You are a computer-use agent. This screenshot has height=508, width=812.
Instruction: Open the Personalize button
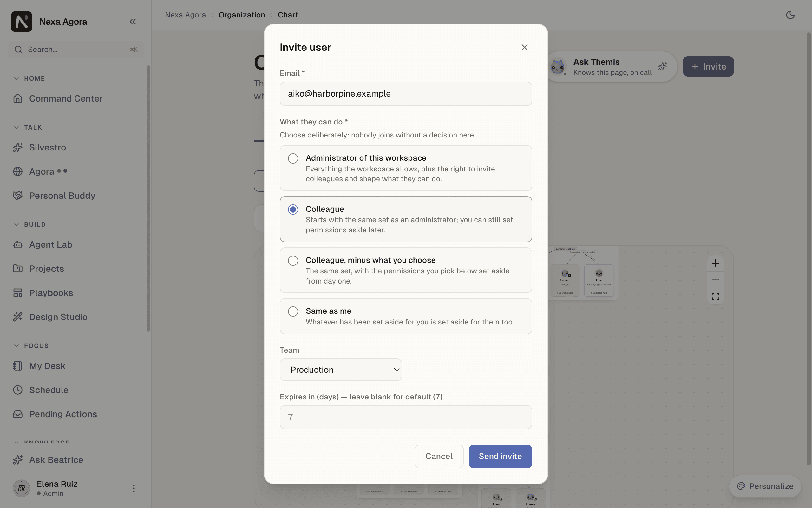(x=765, y=486)
